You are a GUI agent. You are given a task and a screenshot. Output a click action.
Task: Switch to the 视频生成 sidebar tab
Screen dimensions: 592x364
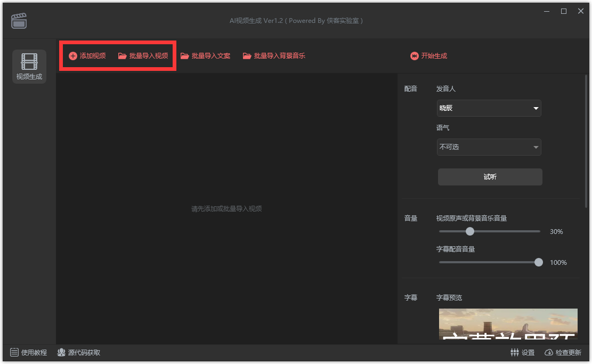click(x=29, y=67)
